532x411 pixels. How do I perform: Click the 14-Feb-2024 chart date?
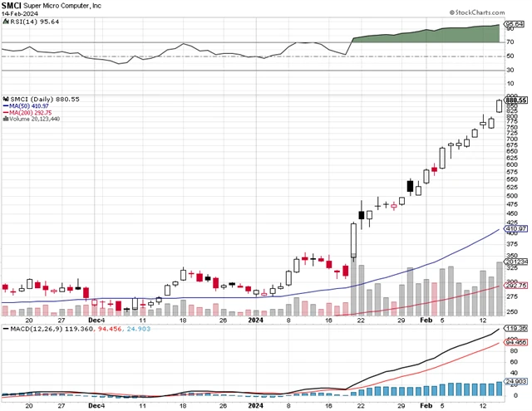coord(20,14)
